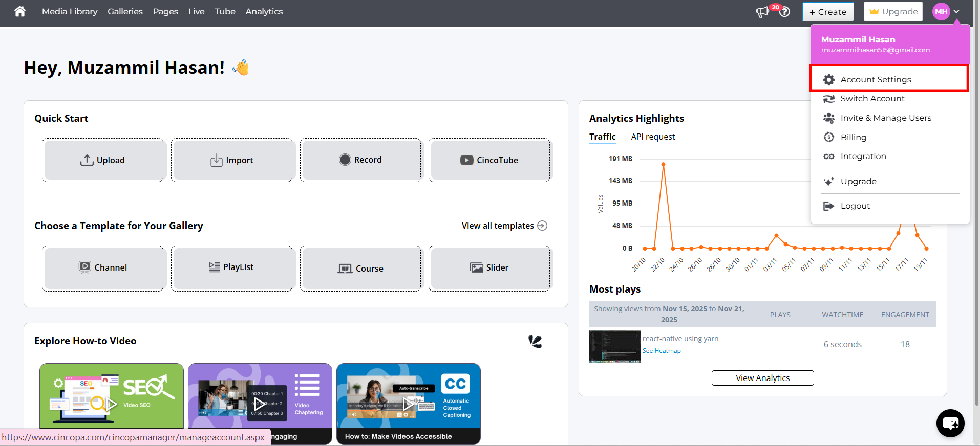Click the View Analytics button
This screenshot has width=980, height=446.
pyautogui.click(x=762, y=378)
